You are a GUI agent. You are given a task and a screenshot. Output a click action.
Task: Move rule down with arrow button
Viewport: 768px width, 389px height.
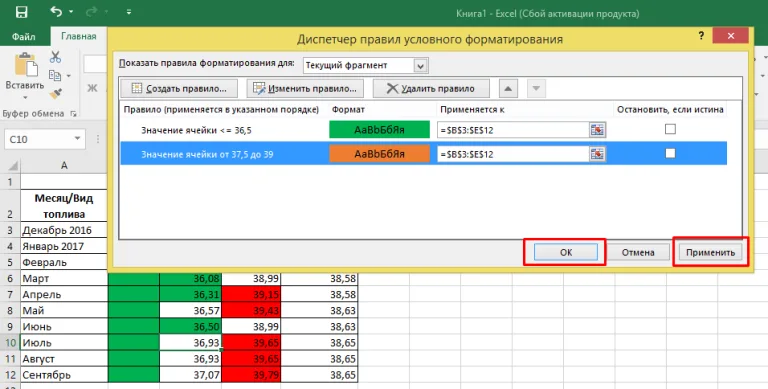pyautogui.click(x=536, y=89)
